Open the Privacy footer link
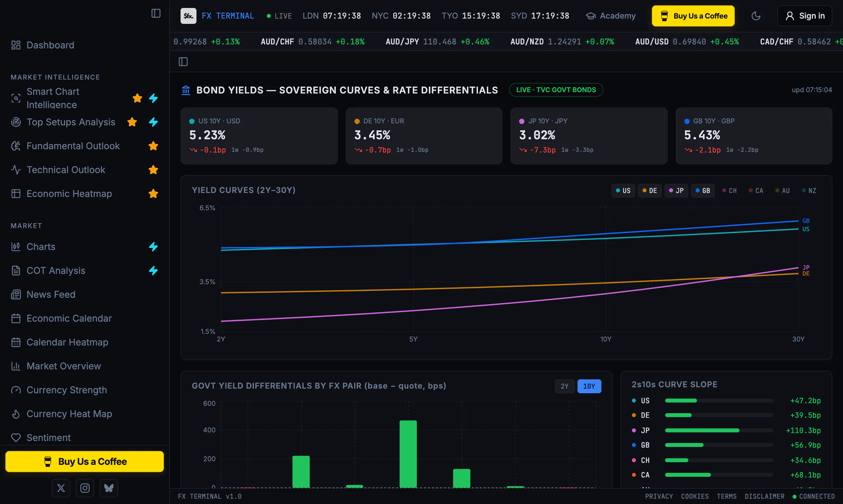843x504 pixels. pos(659,496)
